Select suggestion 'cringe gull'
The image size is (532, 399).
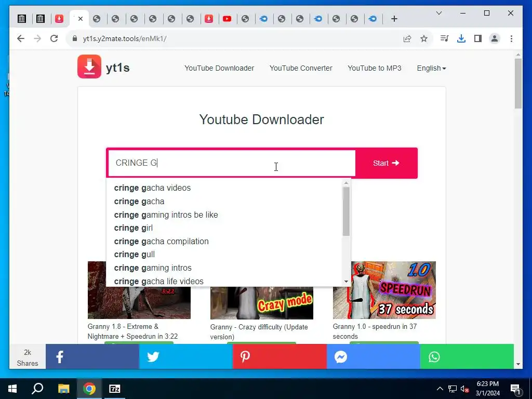(135, 255)
